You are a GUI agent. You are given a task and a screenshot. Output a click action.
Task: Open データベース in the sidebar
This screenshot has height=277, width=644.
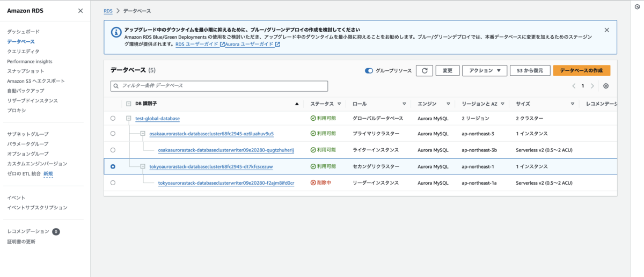tap(20, 41)
